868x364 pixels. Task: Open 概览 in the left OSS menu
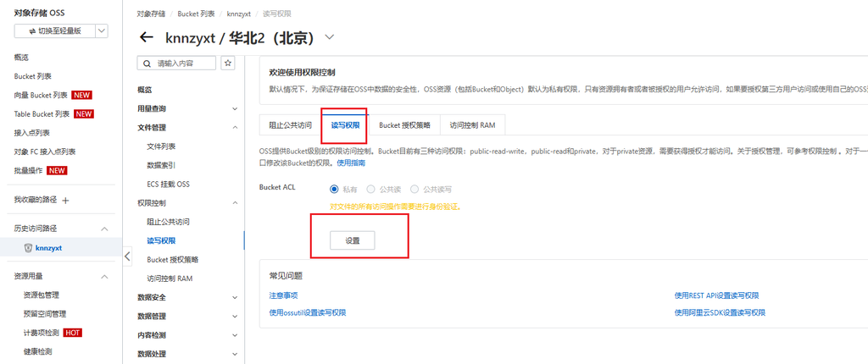(x=21, y=58)
